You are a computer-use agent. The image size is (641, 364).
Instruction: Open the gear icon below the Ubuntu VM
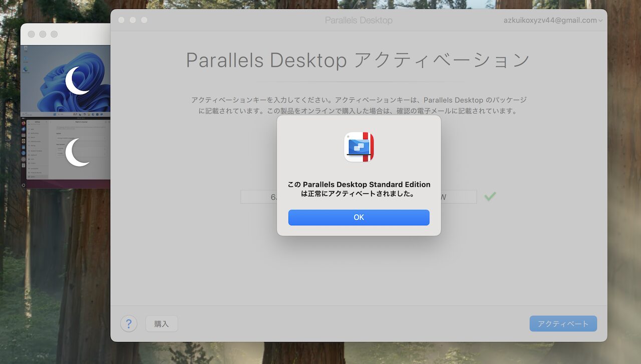click(24, 185)
